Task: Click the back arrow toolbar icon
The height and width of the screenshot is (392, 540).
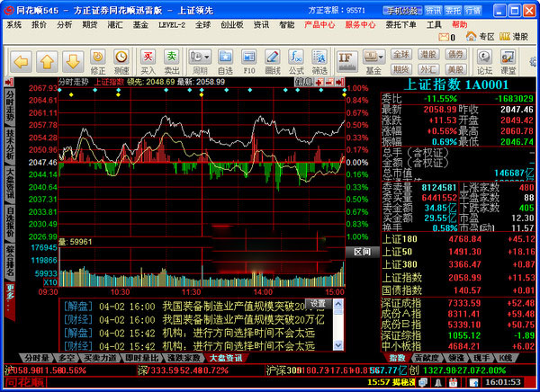Action: pyautogui.click(x=21, y=62)
